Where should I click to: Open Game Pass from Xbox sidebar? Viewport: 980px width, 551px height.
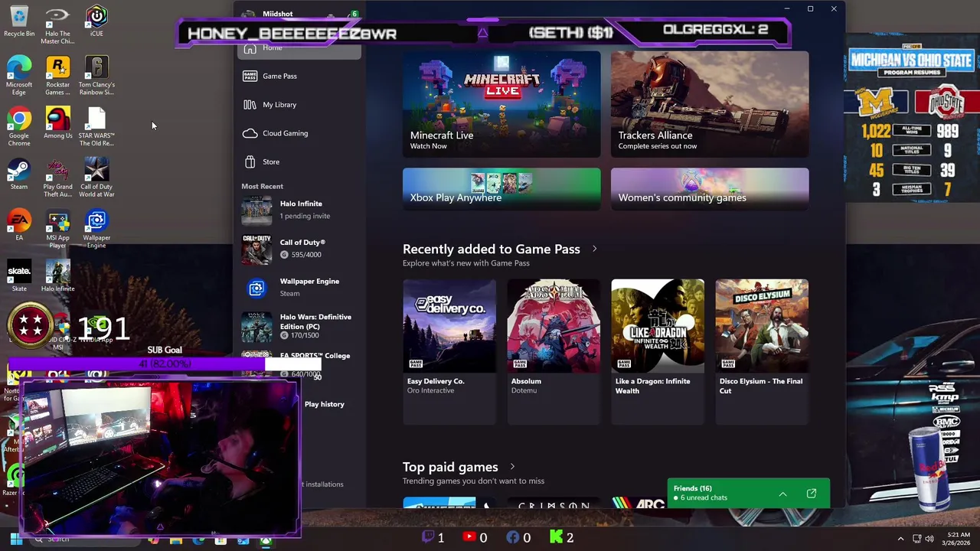tap(299, 77)
